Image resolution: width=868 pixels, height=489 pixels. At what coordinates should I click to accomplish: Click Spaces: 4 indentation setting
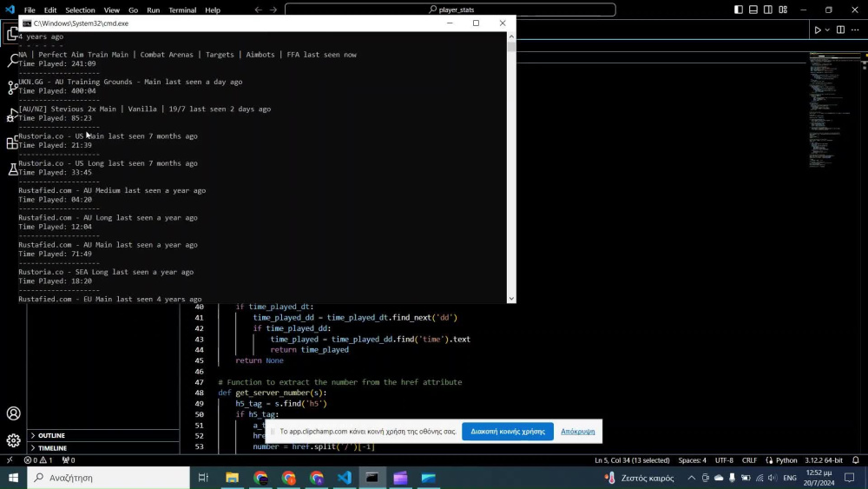point(693,460)
